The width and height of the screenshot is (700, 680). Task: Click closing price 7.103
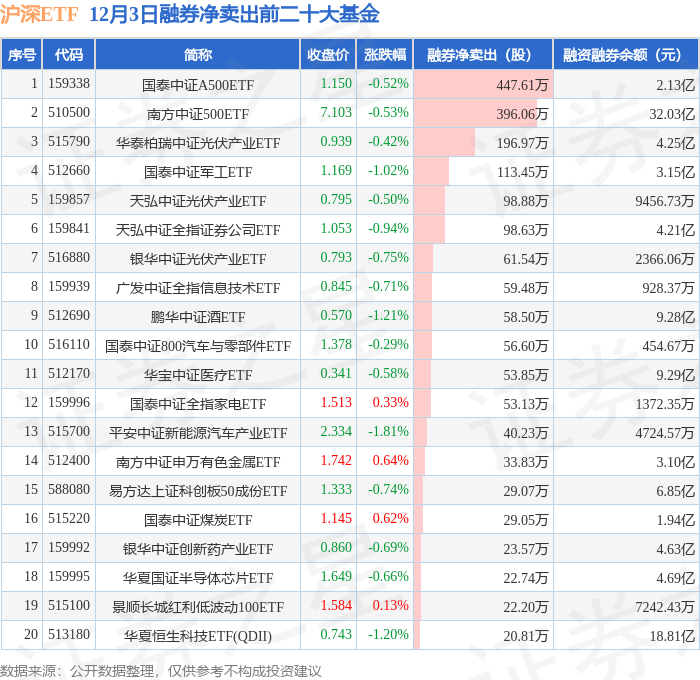tap(336, 113)
